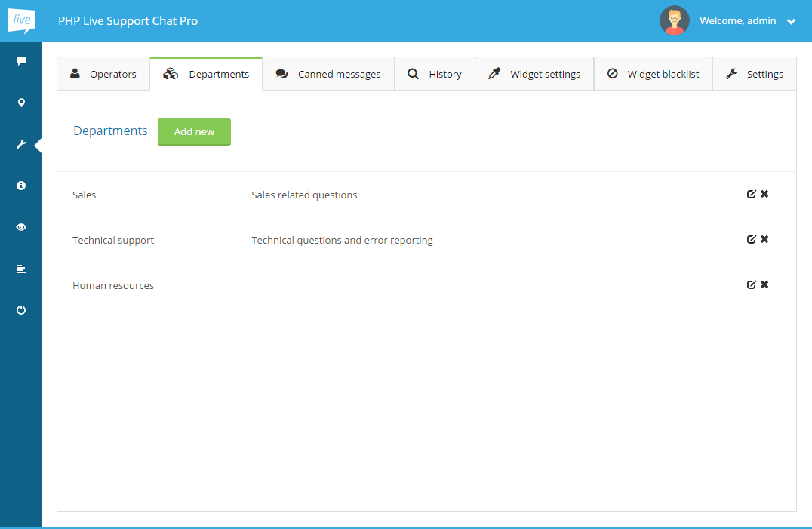Open the map marker sidebar icon
The image size is (812, 529).
[21, 103]
